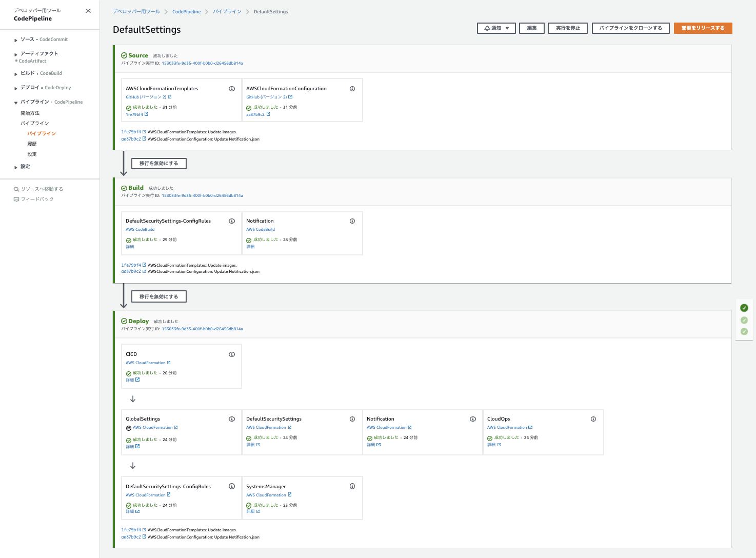
Task: Open info icon on AWSCloudFormationConfiguration card
Action: click(x=352, y=89)
